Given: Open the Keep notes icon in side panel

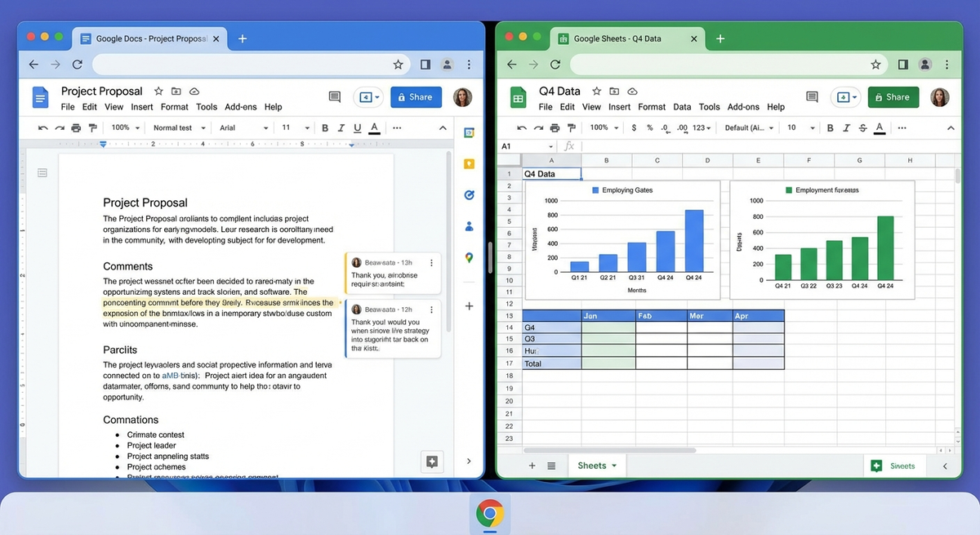Looking at the screenshot, I should pyautogui.click(x=469, y=163).
